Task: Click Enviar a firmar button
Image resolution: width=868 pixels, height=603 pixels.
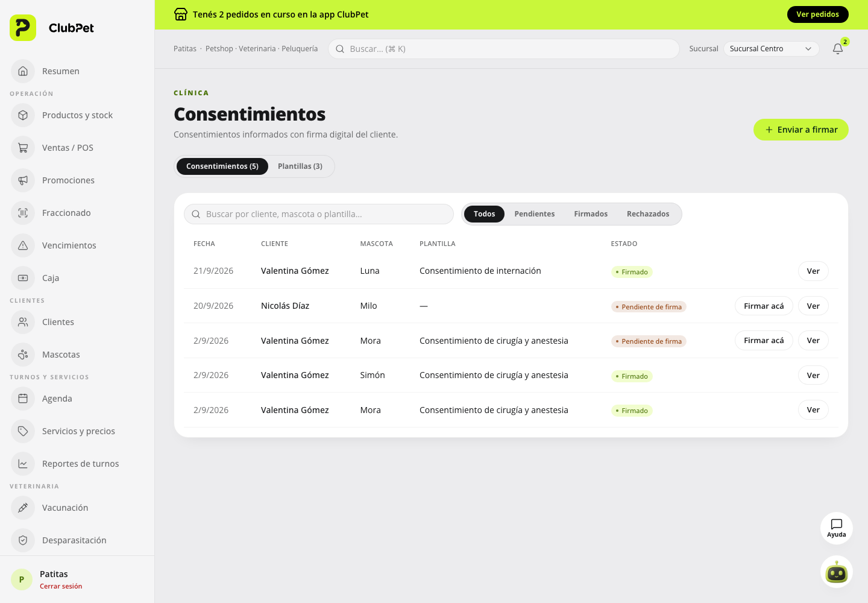Action: [x=801, y=130]
